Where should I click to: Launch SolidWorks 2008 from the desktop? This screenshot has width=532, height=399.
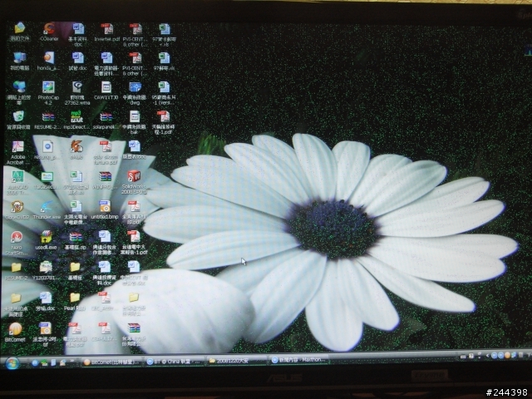[x=134, y=183]
